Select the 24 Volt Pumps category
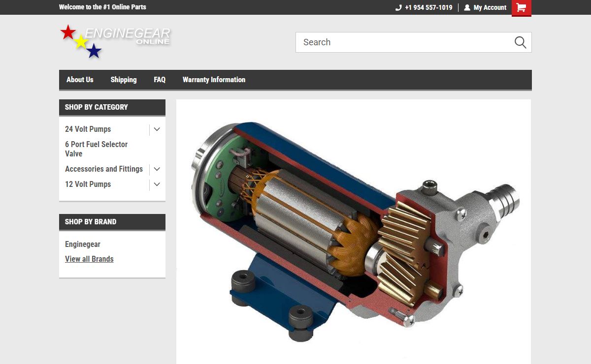The width and height of the screenshot is (591, 364). (x=88, y=129)
